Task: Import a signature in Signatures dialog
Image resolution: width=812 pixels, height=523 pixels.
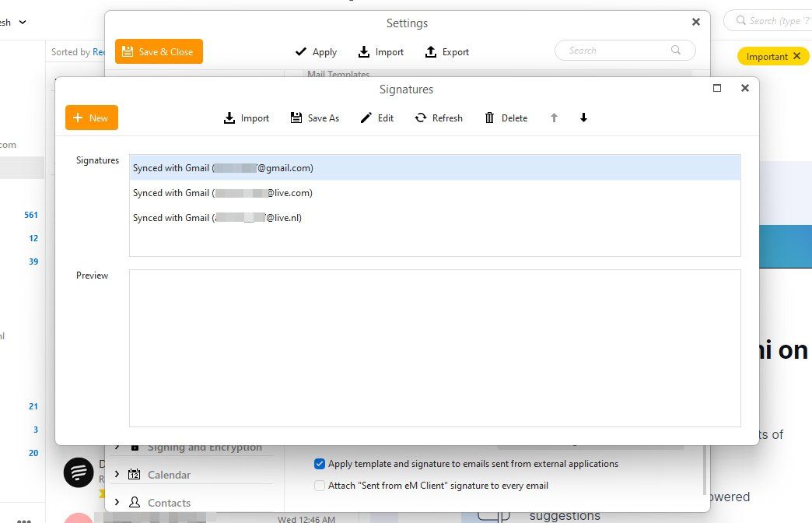Action: 246,118
